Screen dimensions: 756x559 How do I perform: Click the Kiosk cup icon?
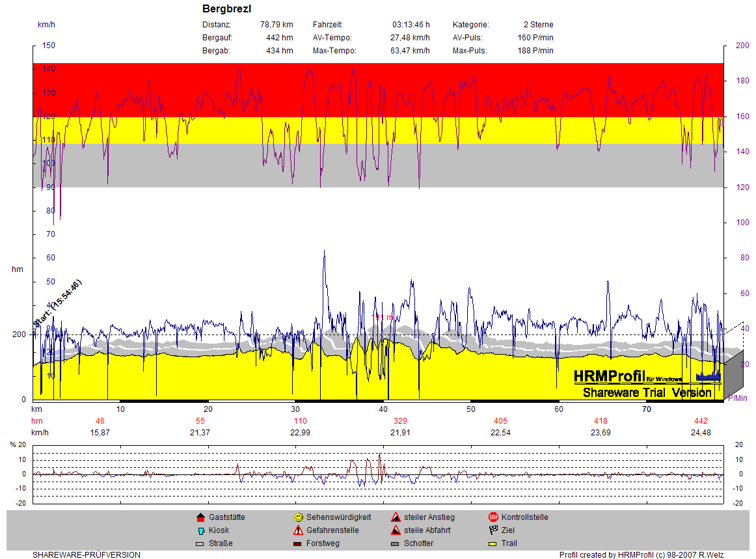pyautogui.click(x=200, y=530)
